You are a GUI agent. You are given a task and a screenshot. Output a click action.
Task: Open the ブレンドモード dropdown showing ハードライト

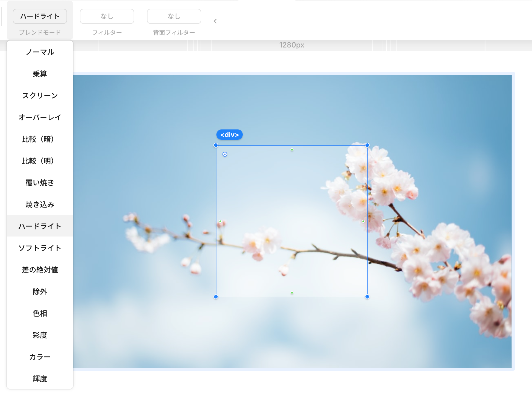[x=40, y=16]
